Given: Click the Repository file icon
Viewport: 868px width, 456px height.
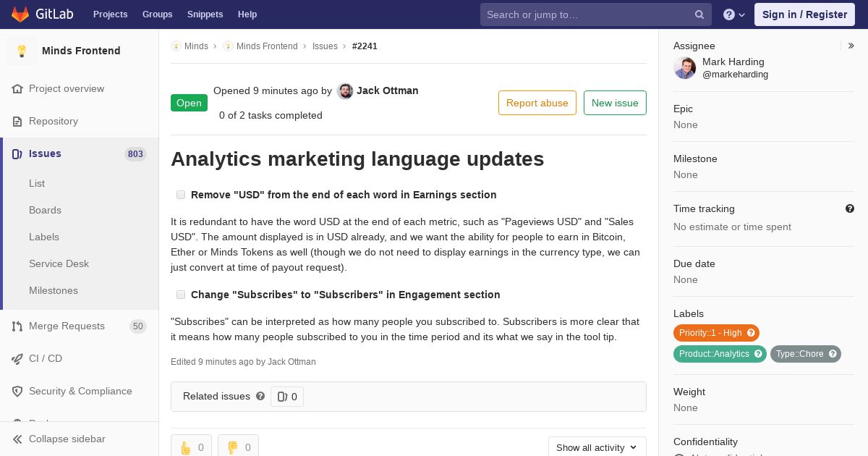Looking at the screenshot, I should click(17, 122).
